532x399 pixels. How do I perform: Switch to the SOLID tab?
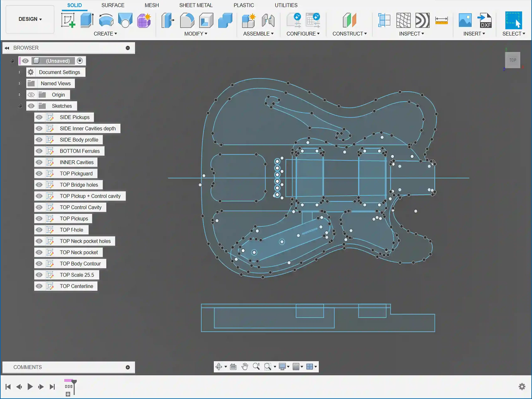coord(74,5)
